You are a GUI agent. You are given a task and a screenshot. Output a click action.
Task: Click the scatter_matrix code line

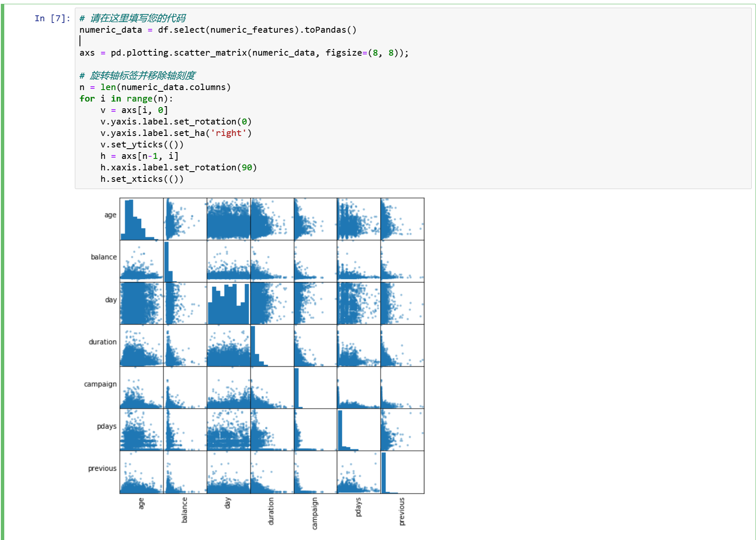(244, 53)
